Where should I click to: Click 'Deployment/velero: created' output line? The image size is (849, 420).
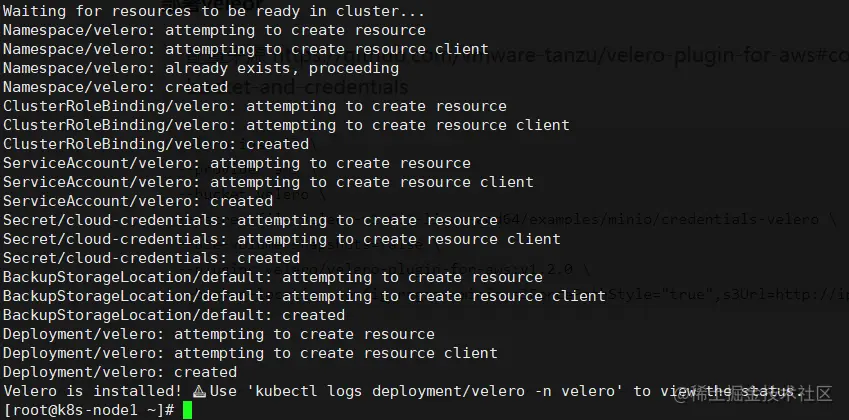tap(119, 372)
